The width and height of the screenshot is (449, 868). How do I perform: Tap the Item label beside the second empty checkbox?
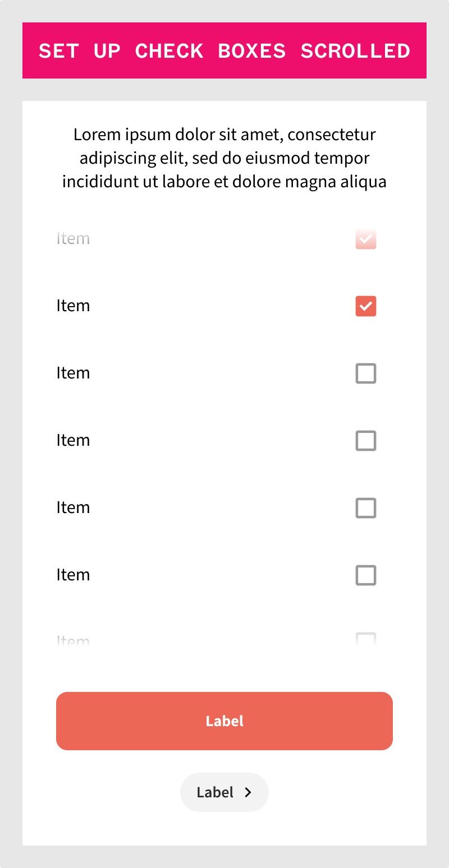click(73, 441)
